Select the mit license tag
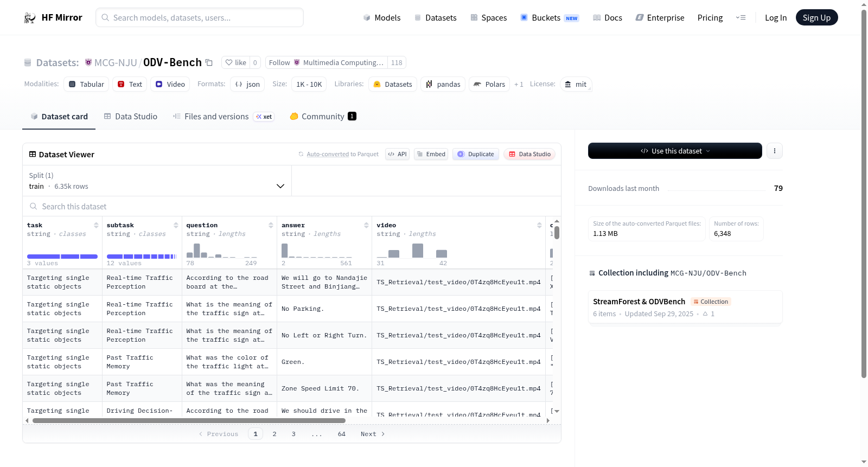The width and height of the screenshot is (868, 467). pyautogui.click(x=576, y=84)
